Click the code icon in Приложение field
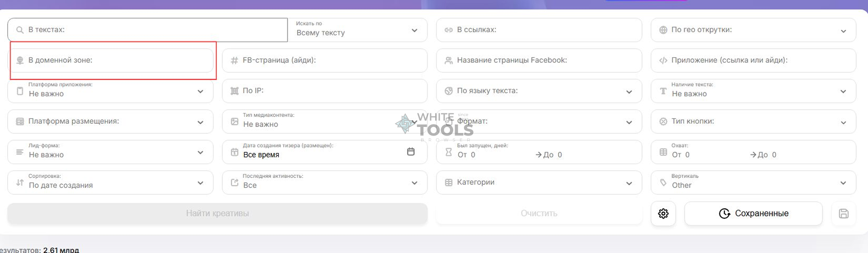Screen dimensions: 868x253 click(x=663, y=61)
